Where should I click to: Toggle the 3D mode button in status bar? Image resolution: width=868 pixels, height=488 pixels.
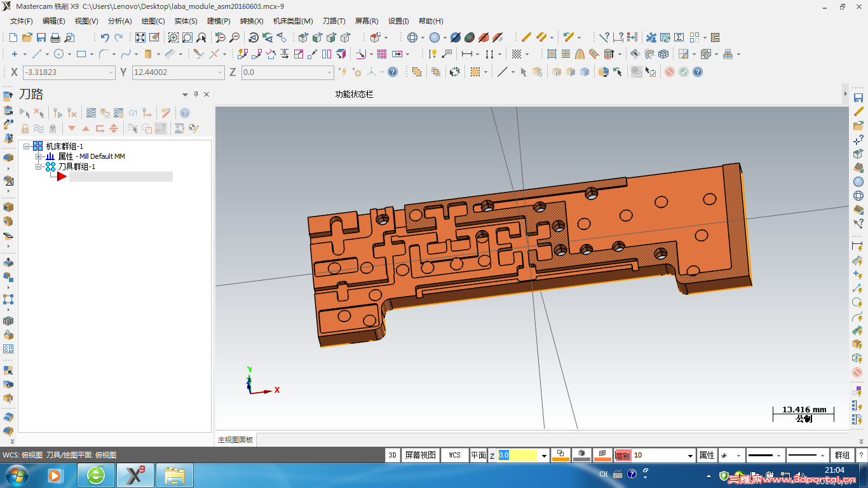(x=393, y=455)
